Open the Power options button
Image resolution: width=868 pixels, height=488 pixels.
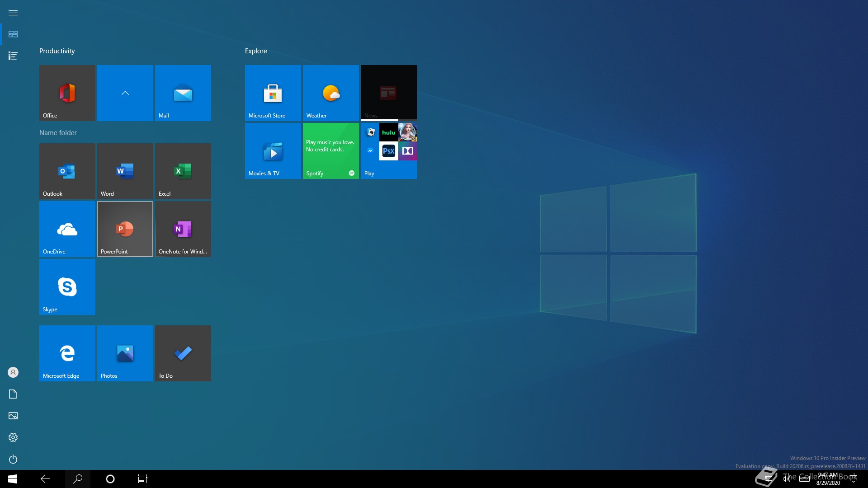pos(13,459)
